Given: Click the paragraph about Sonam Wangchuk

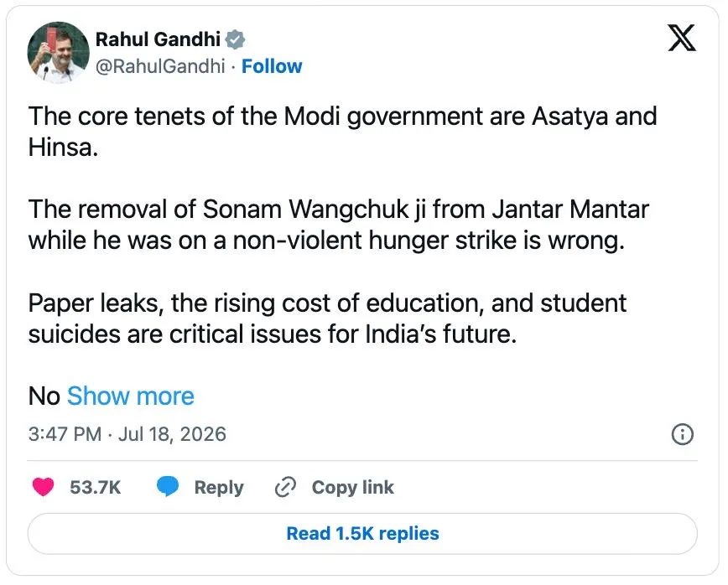Looking at the screenshot, I should coord(339,225).
